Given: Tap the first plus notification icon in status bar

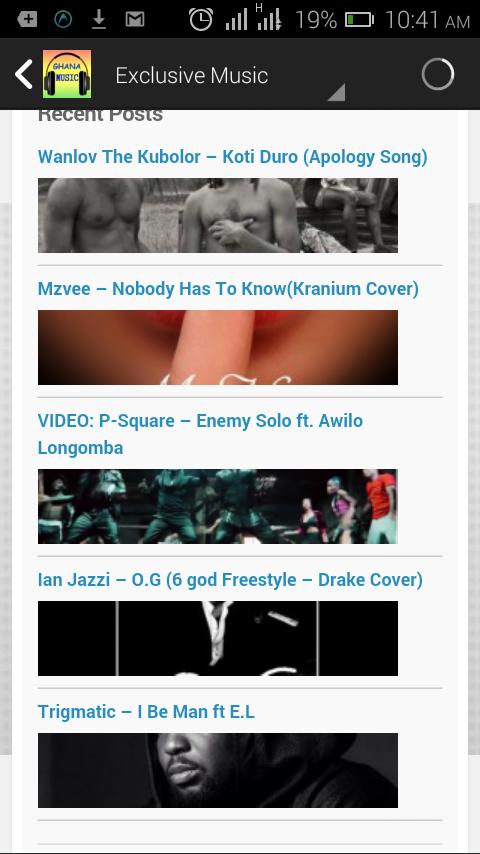Looking at the screenshot, I should coord(27,20).
